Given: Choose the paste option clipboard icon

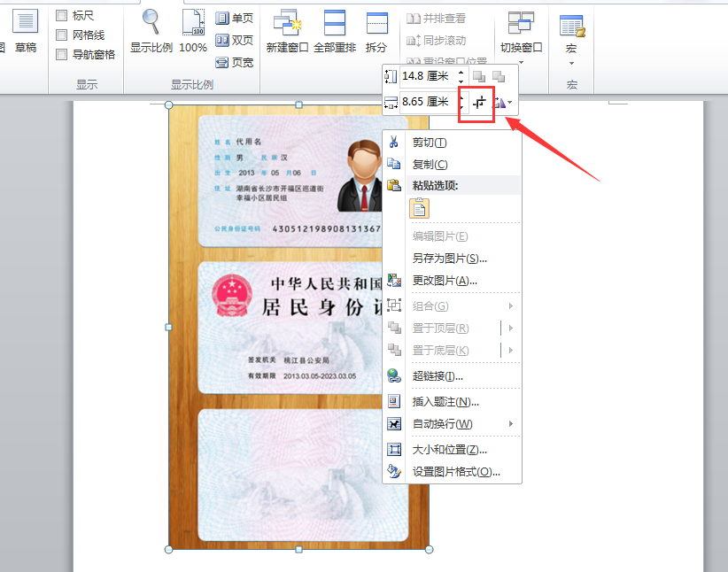Looking at the screenshot, I should click(419, 208).
